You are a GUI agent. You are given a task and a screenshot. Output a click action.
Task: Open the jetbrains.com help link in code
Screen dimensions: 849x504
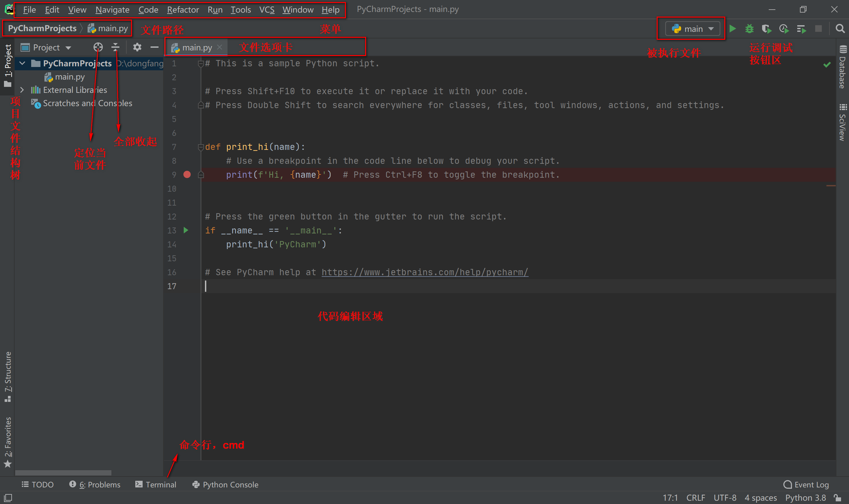(x=425, y=272)
